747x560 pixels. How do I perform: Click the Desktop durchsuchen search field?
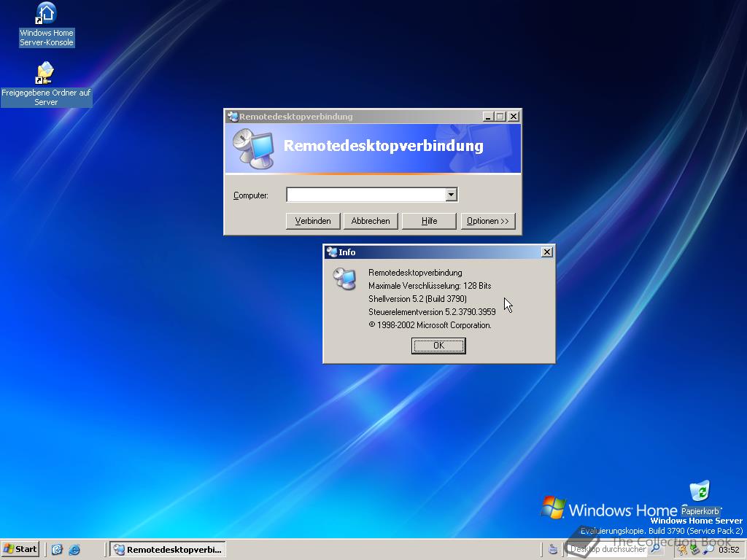click(x=608, y=549)
